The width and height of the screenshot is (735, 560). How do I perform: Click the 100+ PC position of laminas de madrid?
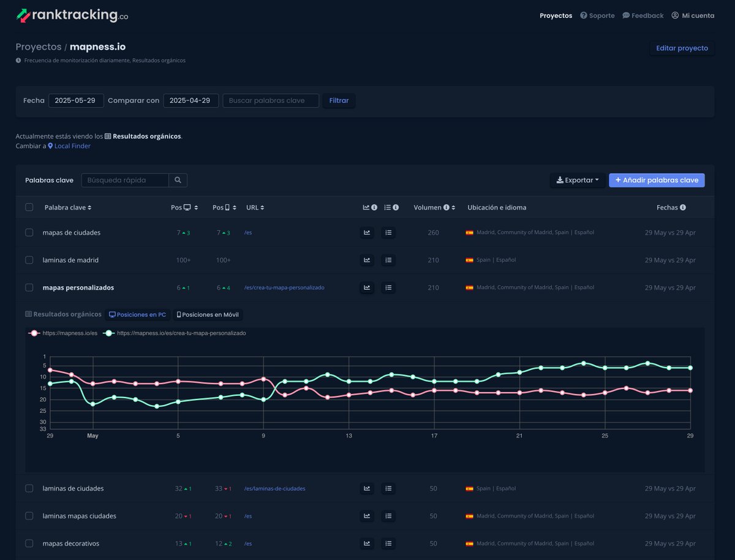[183, 260]
